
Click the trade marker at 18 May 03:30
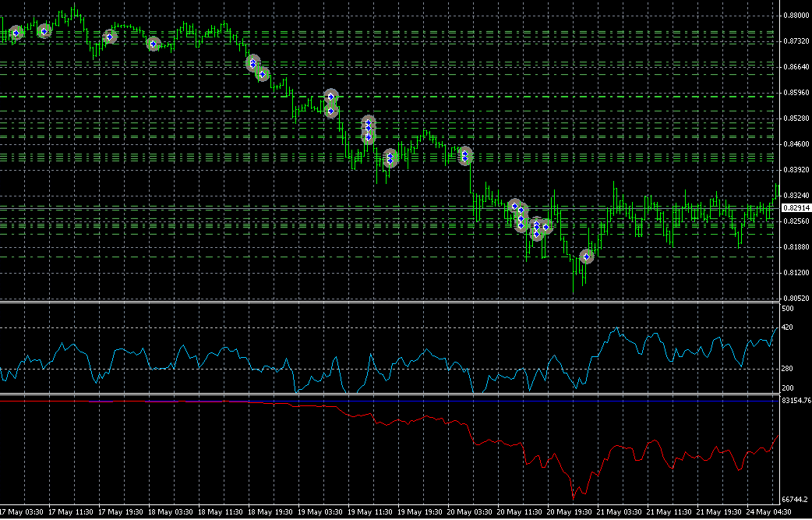pos(154,44)
